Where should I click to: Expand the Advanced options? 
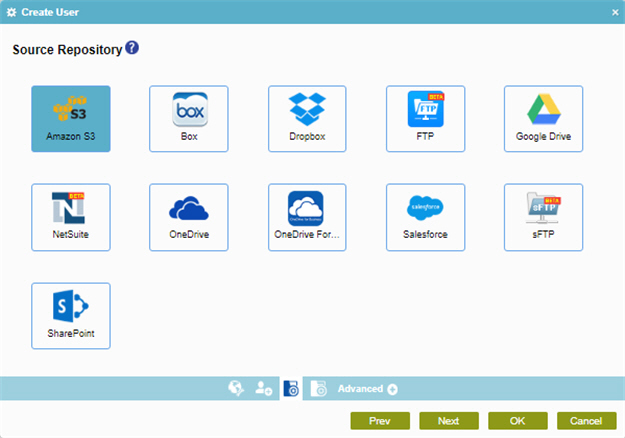[x=368, y=389]
